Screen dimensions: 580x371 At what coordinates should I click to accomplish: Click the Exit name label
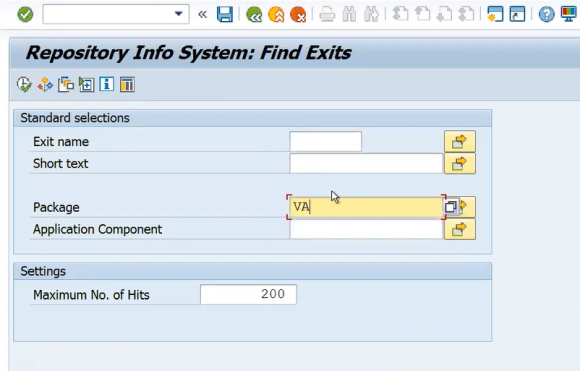61,142
